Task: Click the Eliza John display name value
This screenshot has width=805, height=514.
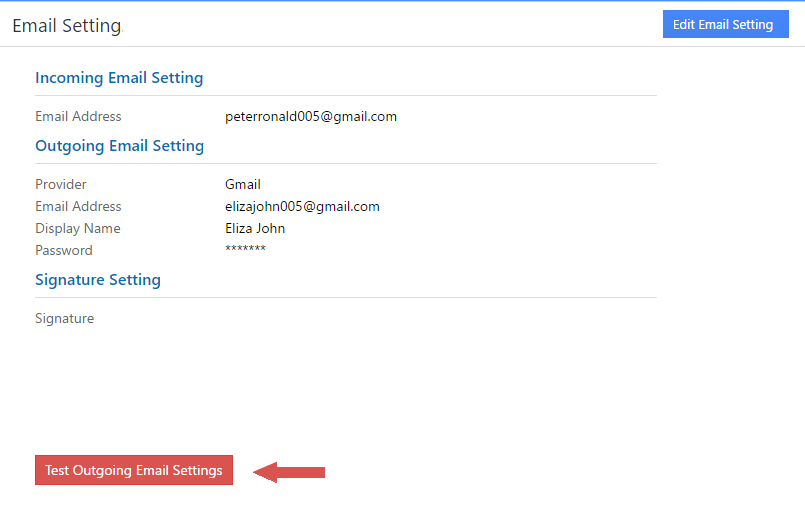Action: pyautogui.click(x=255, y=229)
